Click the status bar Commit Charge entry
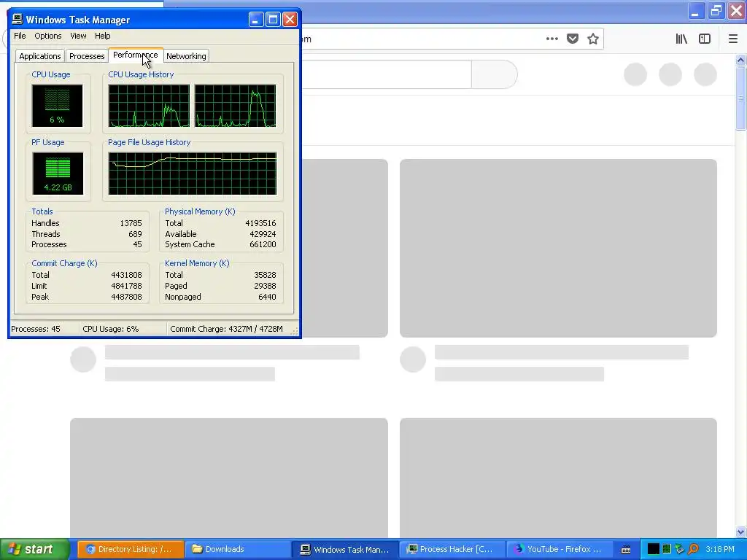Screen dimensions: 747x560 [x=226, y=329]
